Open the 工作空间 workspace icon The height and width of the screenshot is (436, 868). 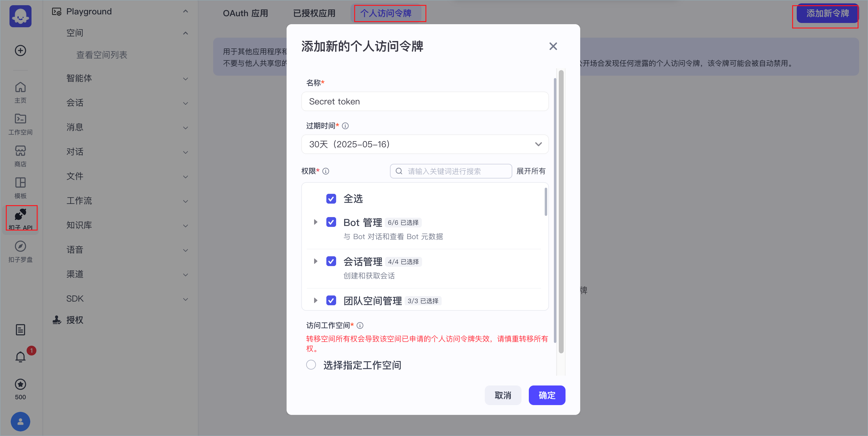20,124
